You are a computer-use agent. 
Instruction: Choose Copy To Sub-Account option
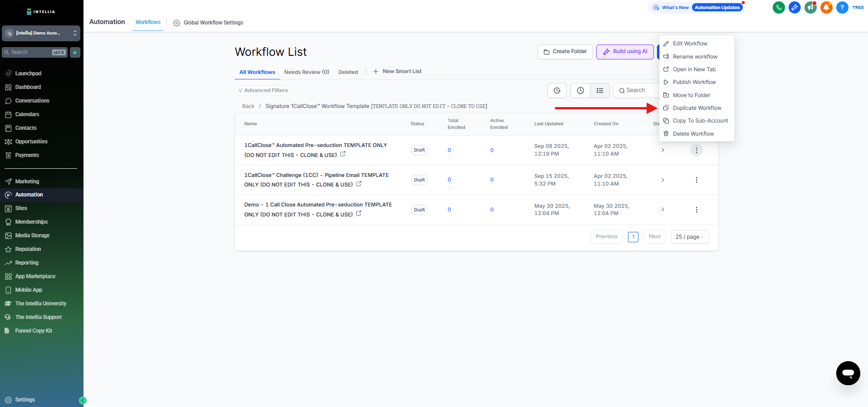(700, 121)
